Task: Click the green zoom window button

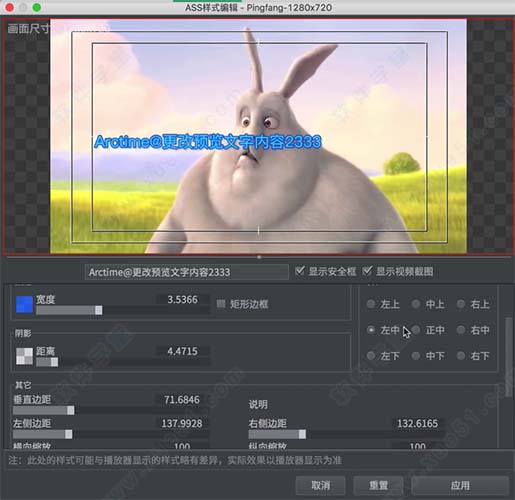Action: 37,7
